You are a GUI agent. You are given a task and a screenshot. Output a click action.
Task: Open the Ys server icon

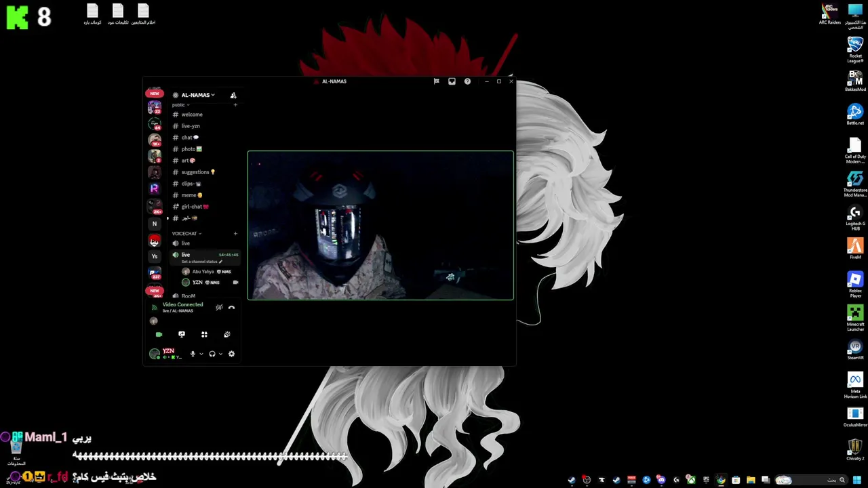point(155,256)
